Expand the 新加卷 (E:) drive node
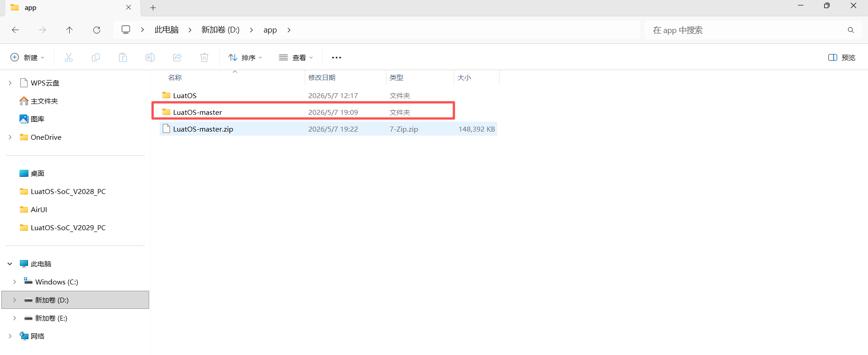 pos(14,318)
